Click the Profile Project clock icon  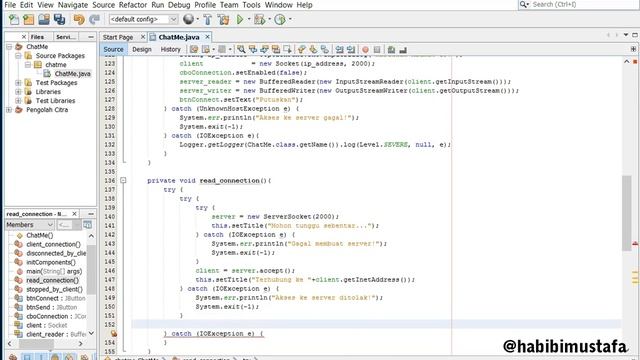pos(280,19)
